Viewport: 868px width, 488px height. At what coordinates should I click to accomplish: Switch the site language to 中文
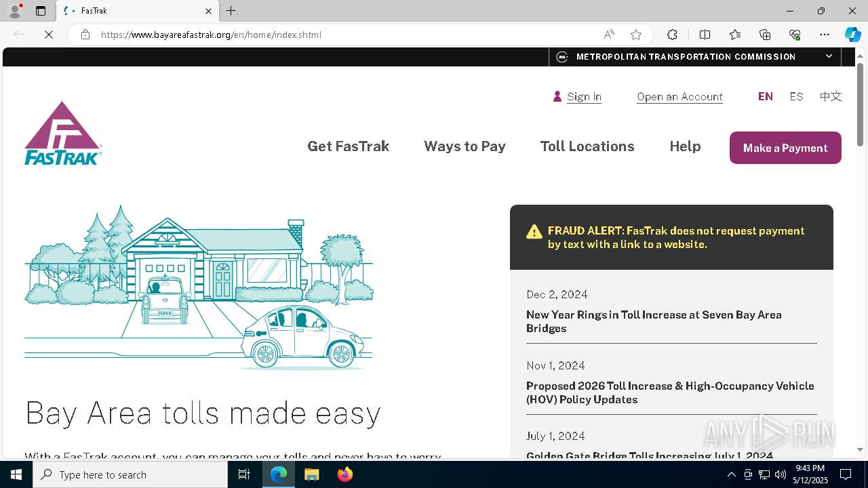831,96
